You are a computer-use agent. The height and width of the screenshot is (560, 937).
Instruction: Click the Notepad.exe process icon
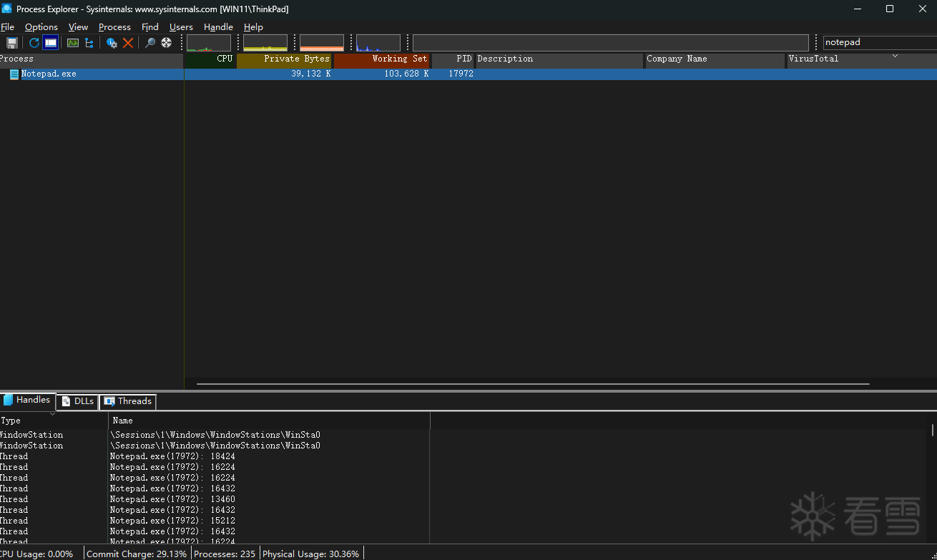pyautogui.click(x=14, y=74)
